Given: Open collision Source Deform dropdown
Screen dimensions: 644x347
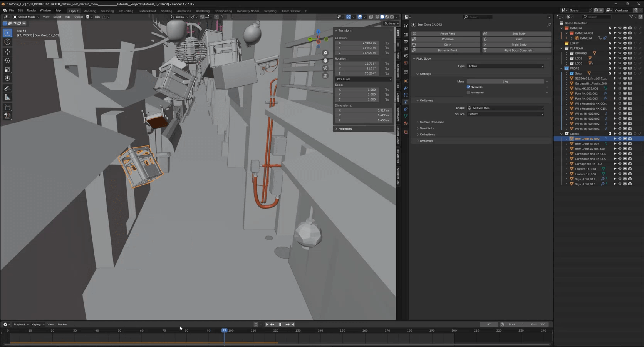Looking at the screenshot, I should (505, 114).
